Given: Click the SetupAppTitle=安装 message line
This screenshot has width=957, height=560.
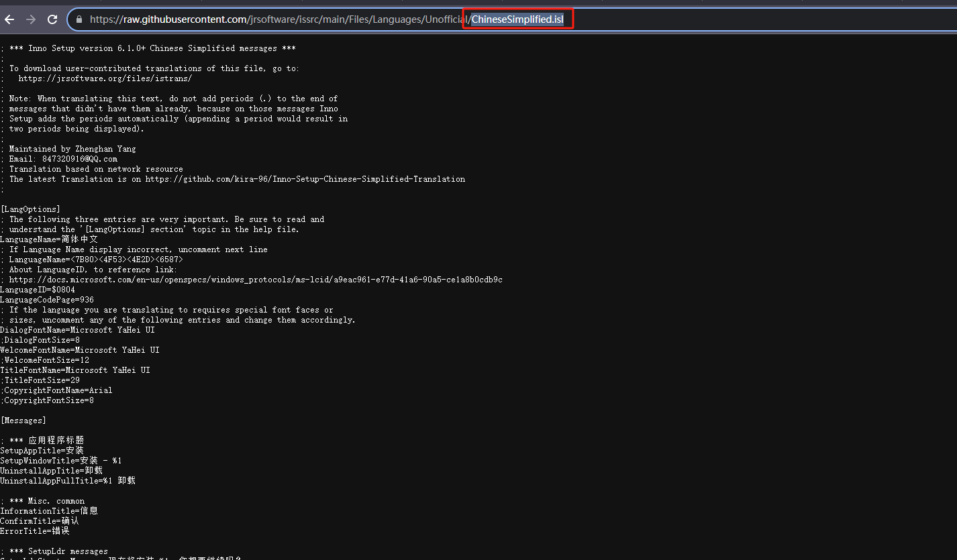Looking at the screenshot, I should pyautogui.click(x=42, y=450).
